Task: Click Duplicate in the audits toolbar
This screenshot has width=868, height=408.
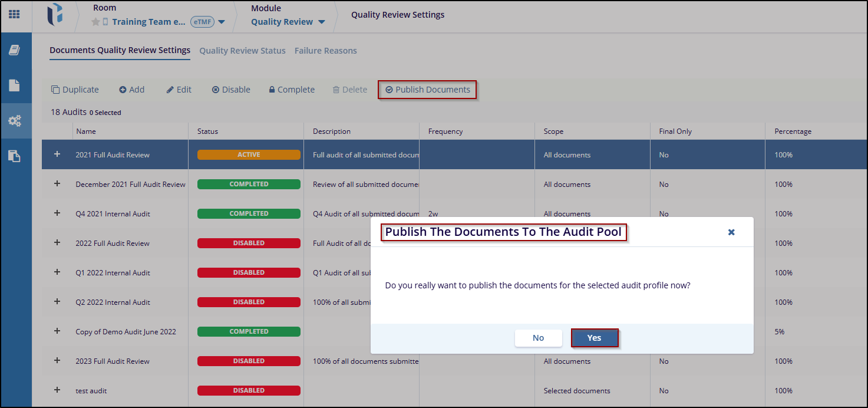Action: click(x=75, y=90)
